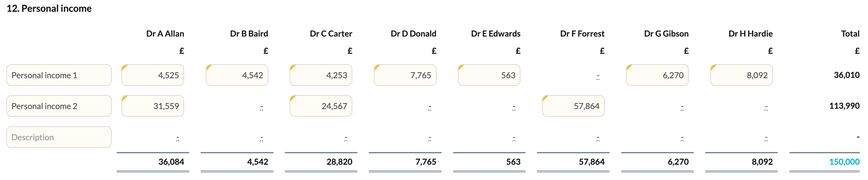
Task: Select Dr C Carter's 4,253 cell
Action: [321, 75]
